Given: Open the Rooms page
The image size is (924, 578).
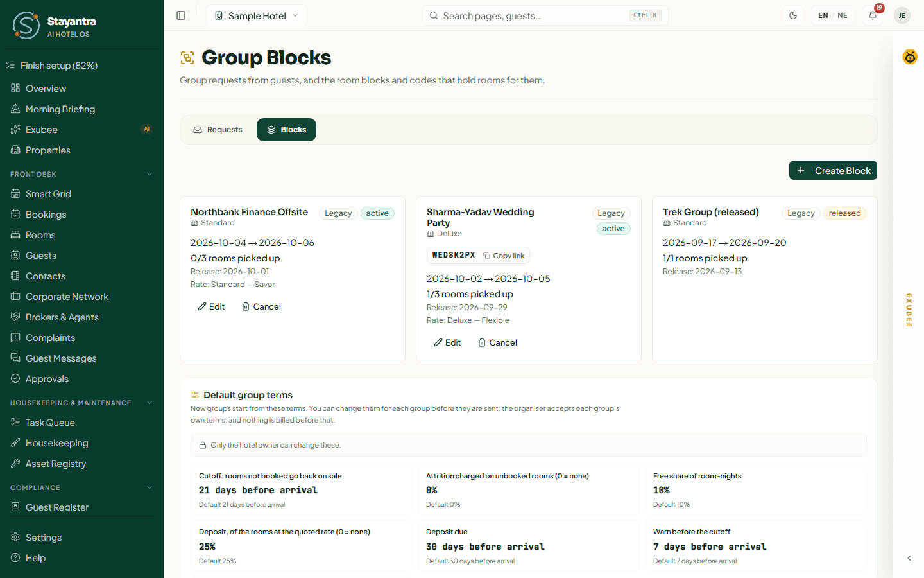Looking at the screenshot, I should point(81,235).
